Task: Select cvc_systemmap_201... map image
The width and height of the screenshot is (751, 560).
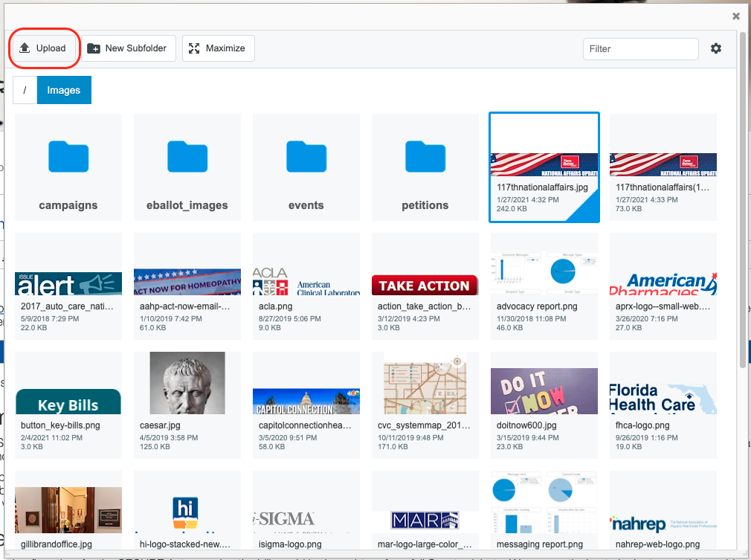Action: 425,405
